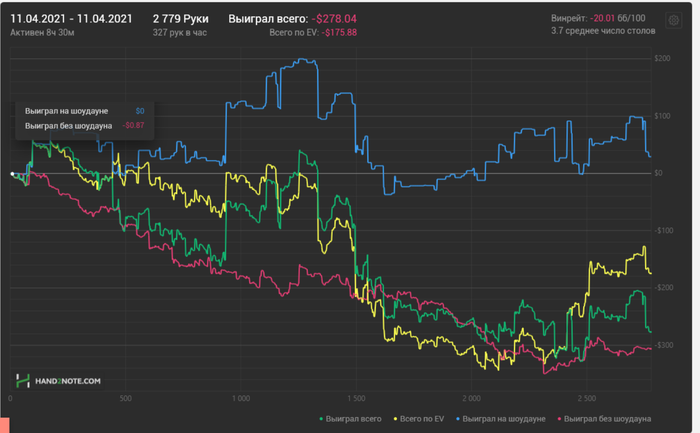Click the $100 y-axis label

tap(662, 116)
